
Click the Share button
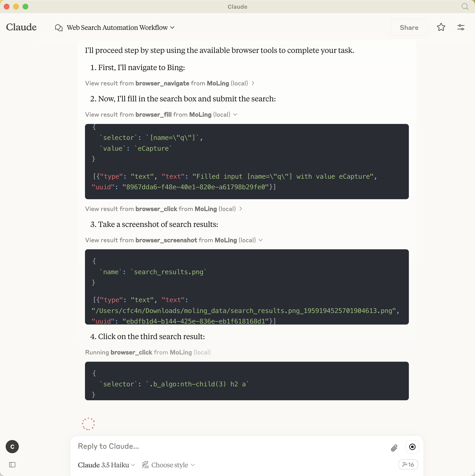click(x=409, y=28)
